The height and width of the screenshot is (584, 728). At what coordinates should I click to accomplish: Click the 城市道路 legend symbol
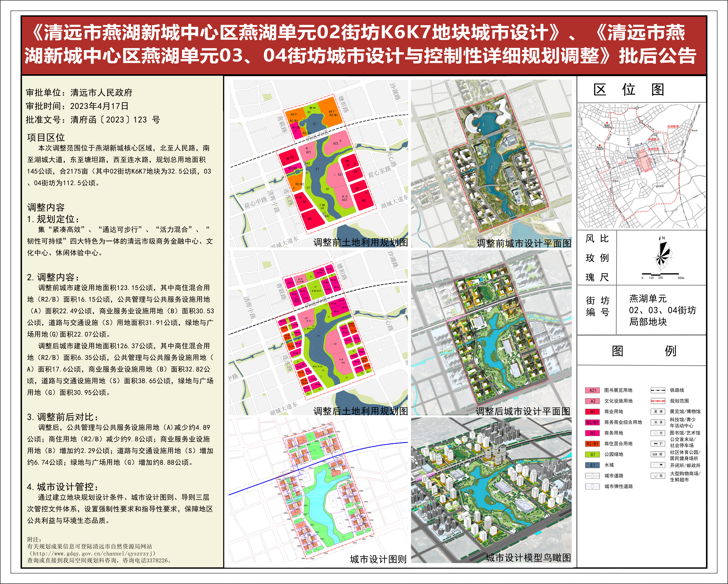pos(593,476)
